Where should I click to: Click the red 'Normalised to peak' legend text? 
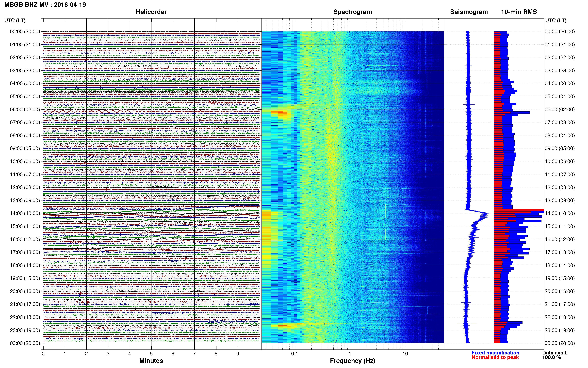[x=495, y=357]
